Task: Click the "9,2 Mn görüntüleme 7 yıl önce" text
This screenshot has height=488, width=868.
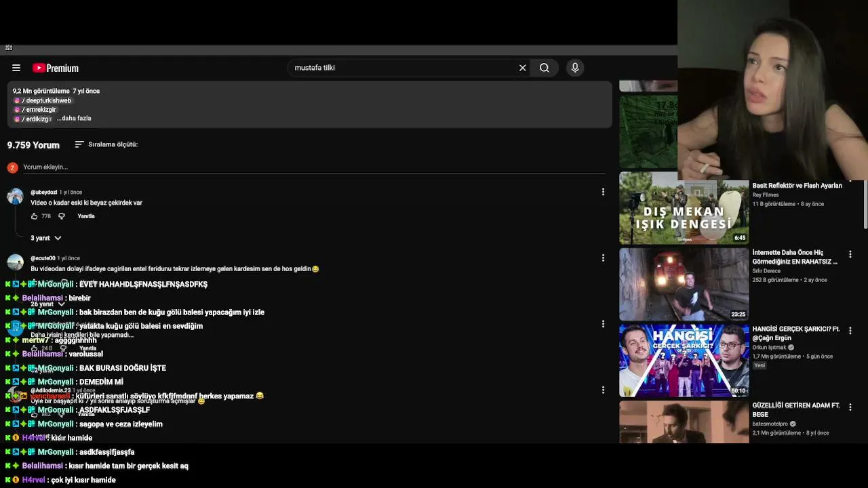Action: [x=56, y=91]
